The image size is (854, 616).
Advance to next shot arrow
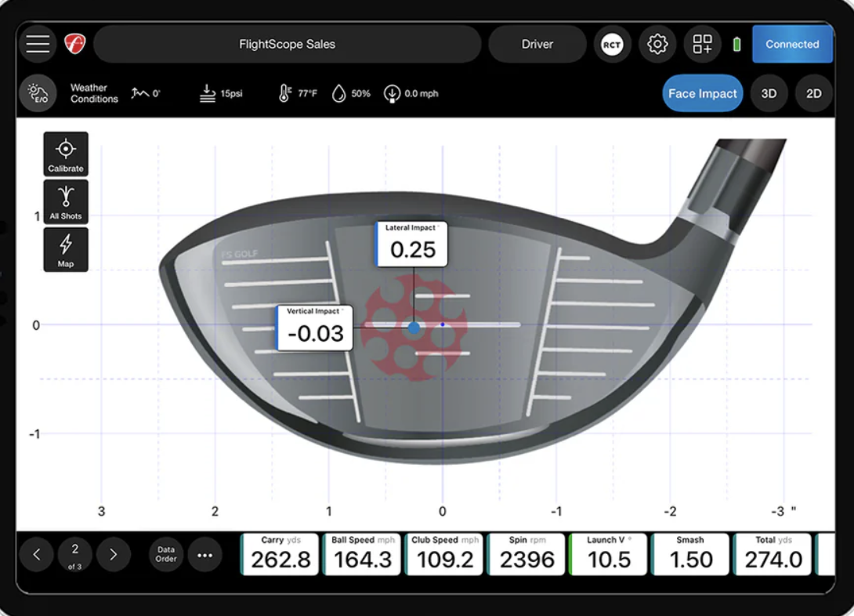[x=113, y=555]
